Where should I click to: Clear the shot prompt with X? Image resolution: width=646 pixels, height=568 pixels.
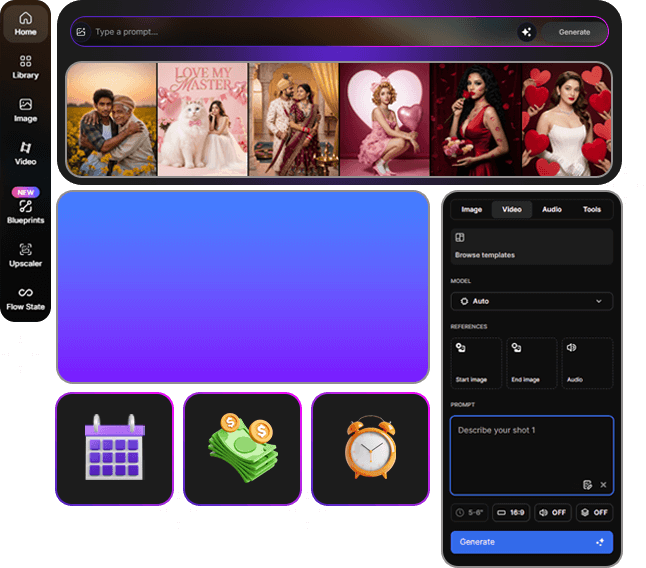[603, 484]
